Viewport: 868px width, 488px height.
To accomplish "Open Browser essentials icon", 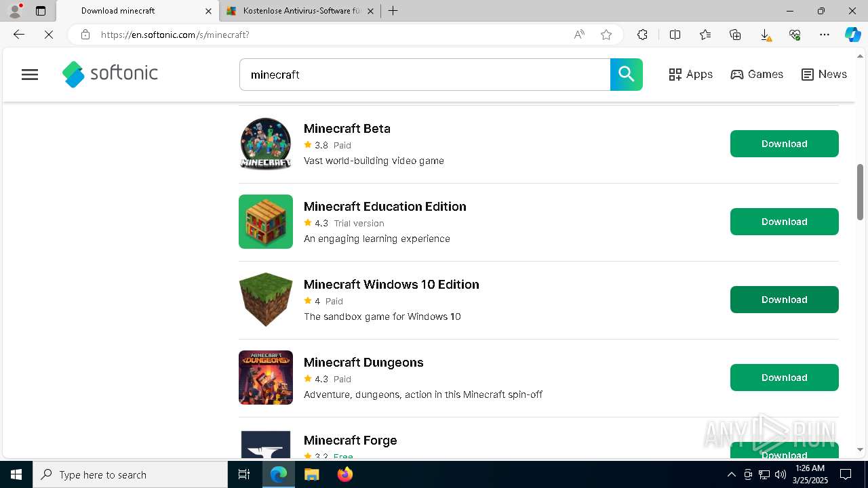I will click(795, 35).
